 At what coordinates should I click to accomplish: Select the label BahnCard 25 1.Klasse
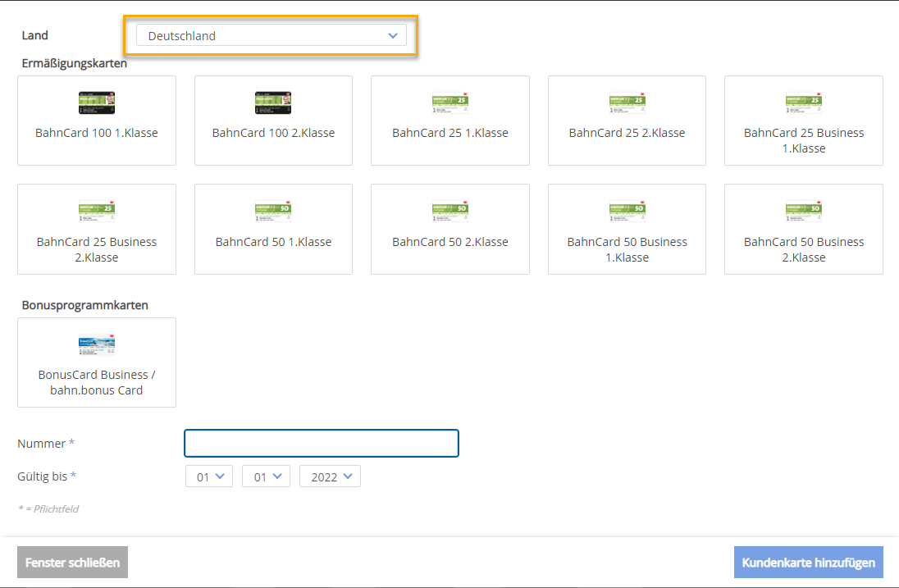pyautogui.click(x=450, y=133)
